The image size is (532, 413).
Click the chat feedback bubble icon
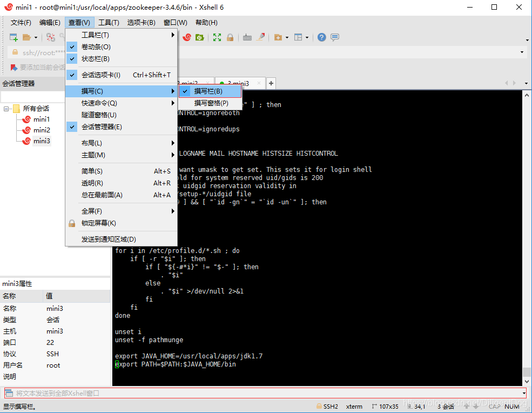pyautogui.click(x=335, y=37)
